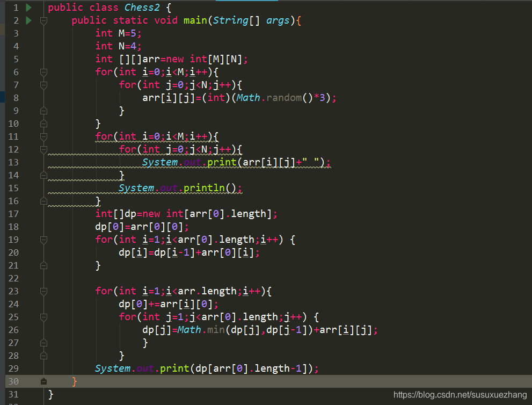Collapse the for loop on line 23
The image size is (532, 405).
43,292
